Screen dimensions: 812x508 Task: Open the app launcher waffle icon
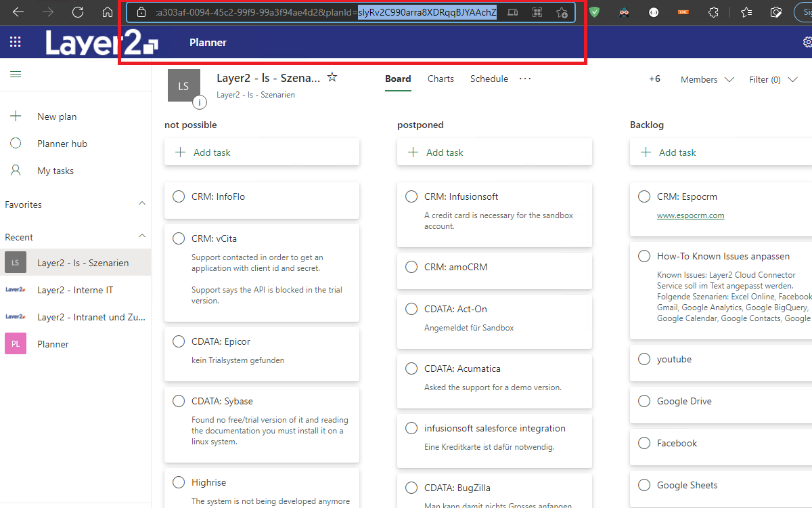point(15,43)
